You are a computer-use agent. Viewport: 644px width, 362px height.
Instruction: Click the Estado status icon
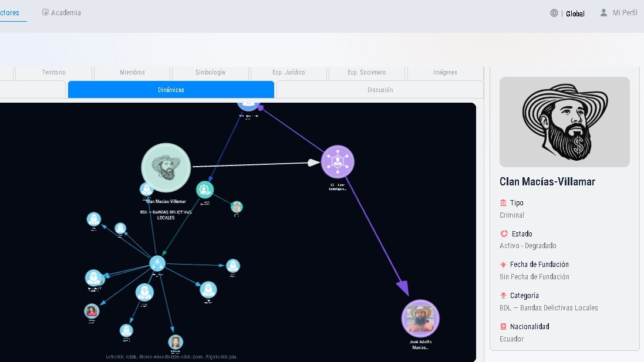504,234
